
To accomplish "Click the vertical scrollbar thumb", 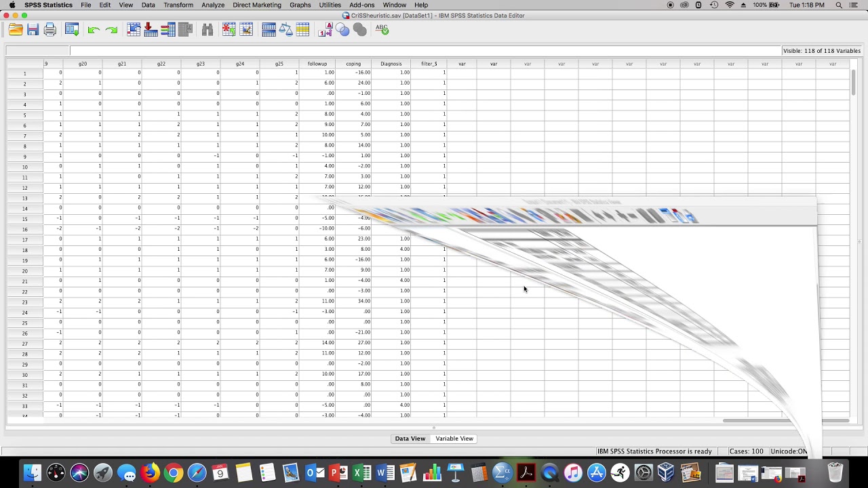I will point(854,81).
